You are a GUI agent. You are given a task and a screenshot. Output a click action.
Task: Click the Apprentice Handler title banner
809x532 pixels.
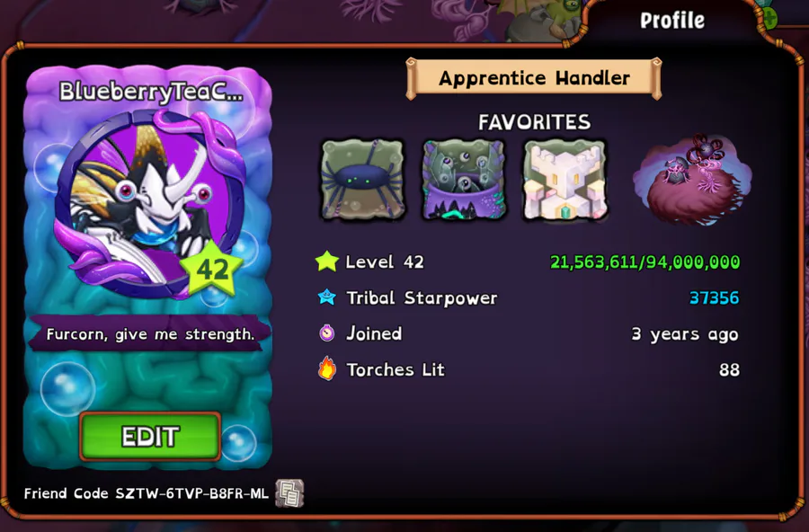(534, 78)
